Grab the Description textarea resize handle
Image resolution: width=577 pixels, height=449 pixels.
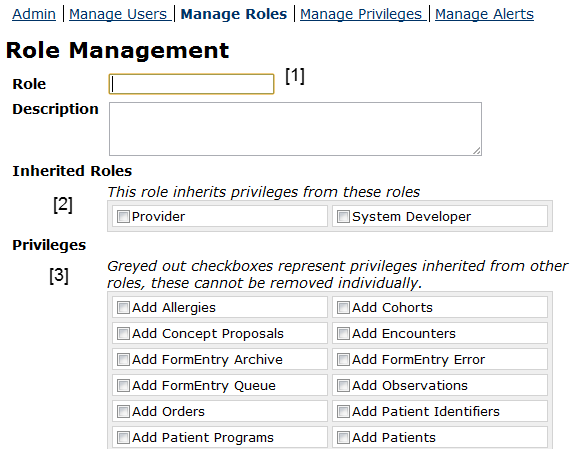[477, 151]
